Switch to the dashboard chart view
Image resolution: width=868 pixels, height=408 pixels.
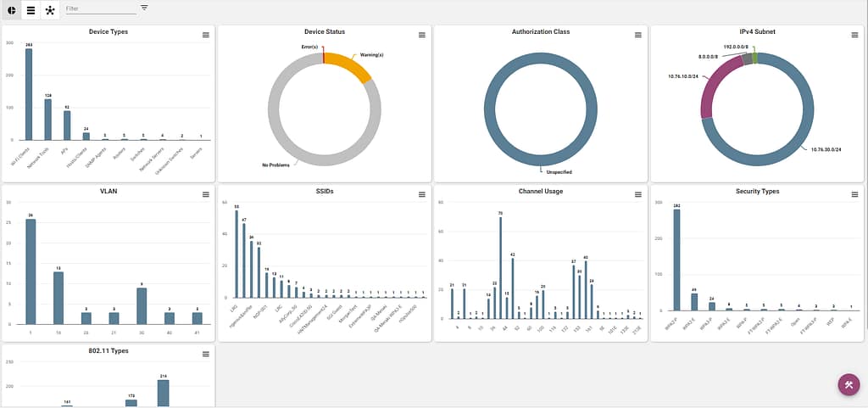[x=10, y=10]
